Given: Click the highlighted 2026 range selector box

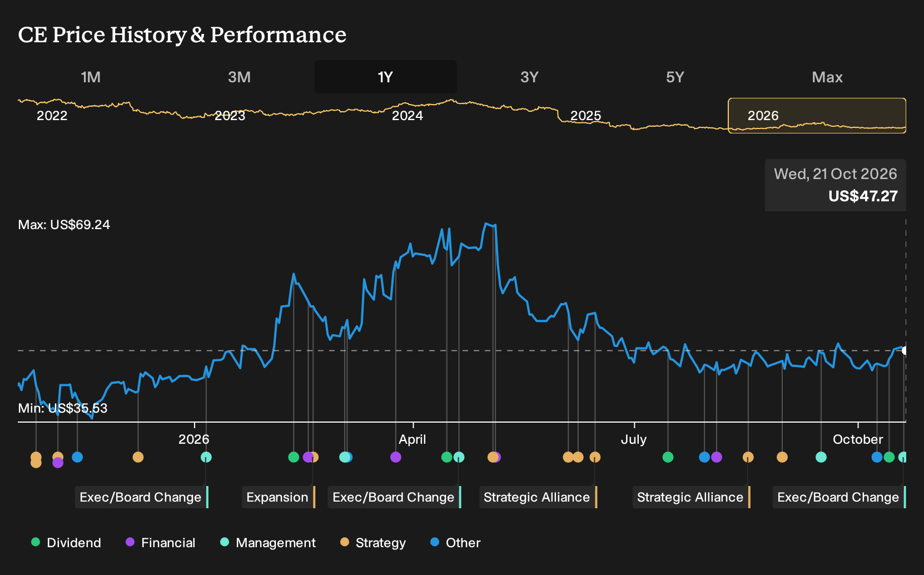Looking at the screenshot, I should [x=817, y=116].
